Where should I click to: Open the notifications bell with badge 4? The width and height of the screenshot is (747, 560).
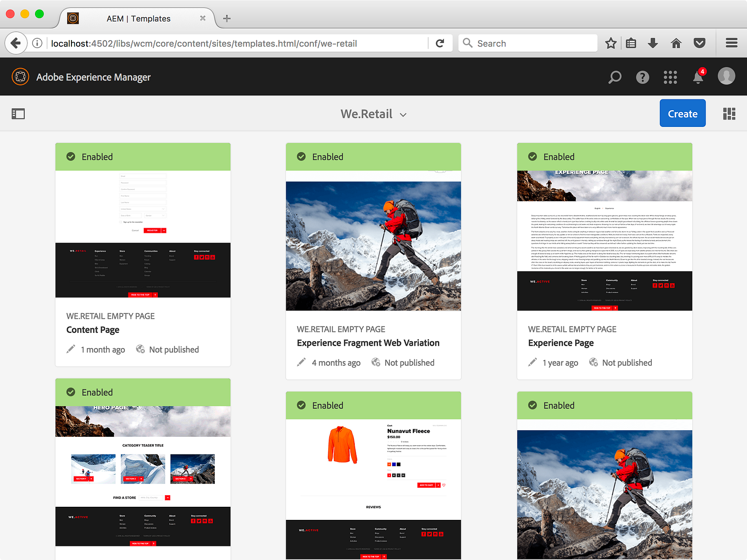pyautogui.click(x=699, y=76)
